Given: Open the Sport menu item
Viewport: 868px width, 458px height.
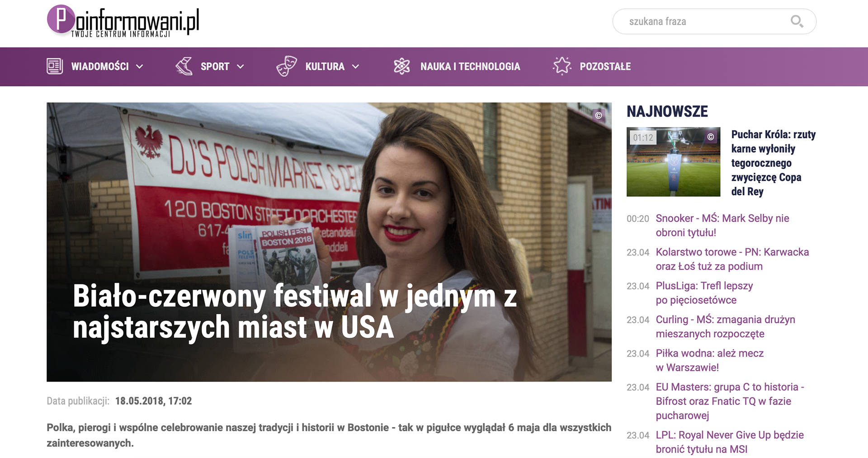Looking at the screenshot, I should point(215,66).
